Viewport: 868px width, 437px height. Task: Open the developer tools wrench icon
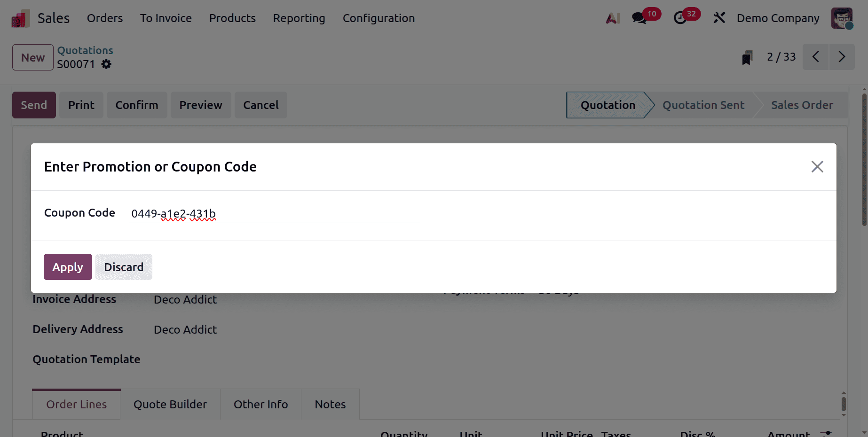coord(719,18)
